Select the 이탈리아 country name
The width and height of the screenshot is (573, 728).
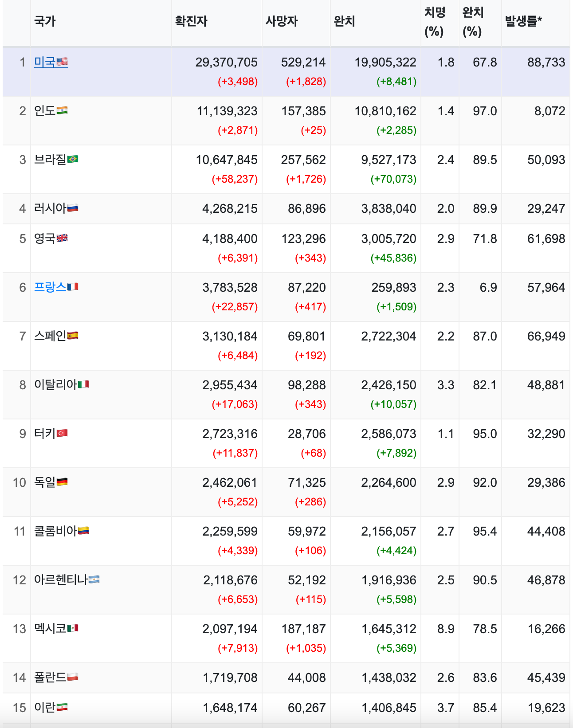click(x=55, y=385)
